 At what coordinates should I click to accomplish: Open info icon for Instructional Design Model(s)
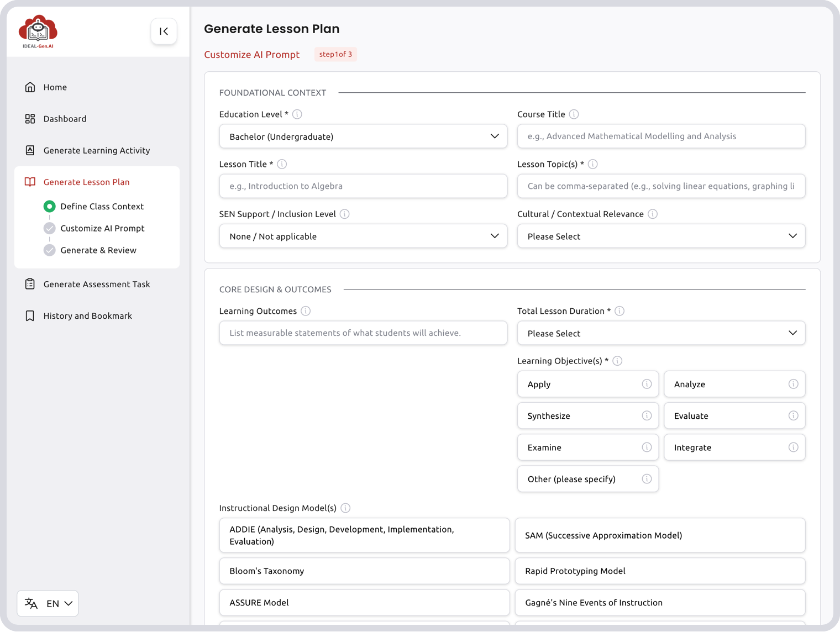[x=345, y=508]
